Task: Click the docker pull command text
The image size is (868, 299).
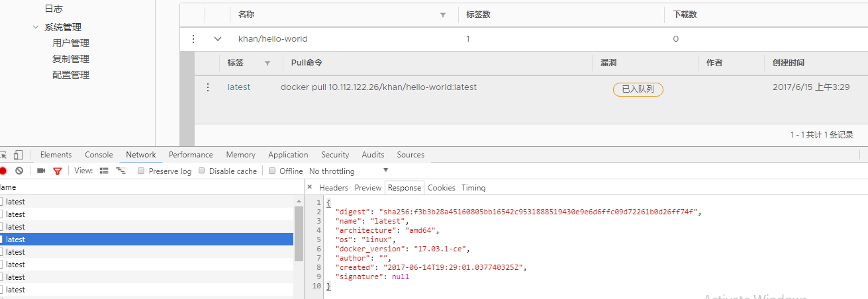Action: click(x=379, y=87)
